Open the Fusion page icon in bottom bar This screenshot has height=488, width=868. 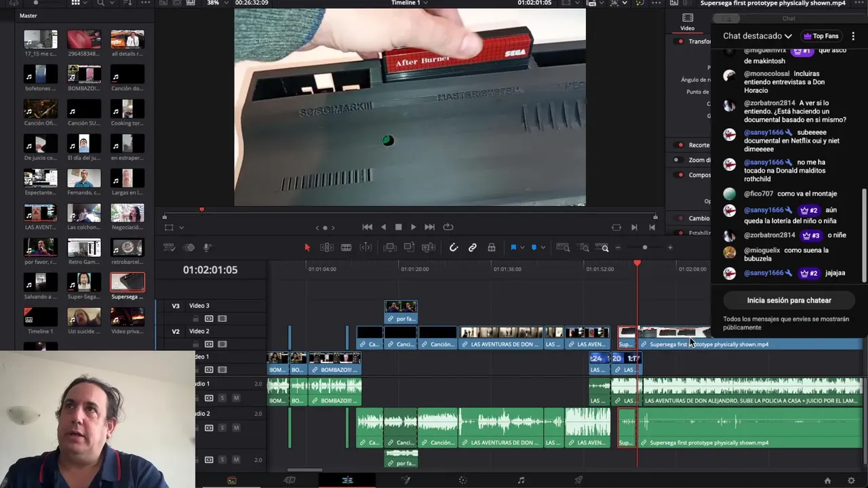coord(406,480)
